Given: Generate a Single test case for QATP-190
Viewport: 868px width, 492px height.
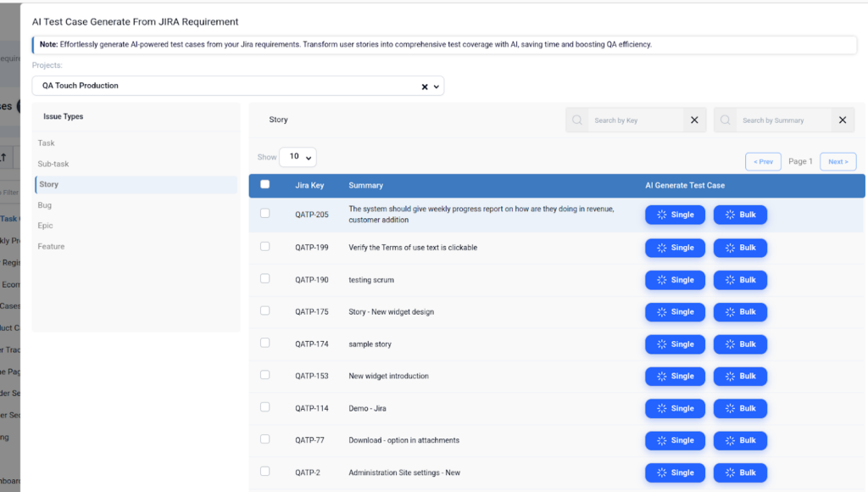Looking at the screenshot, I should (x=675, y=280).
